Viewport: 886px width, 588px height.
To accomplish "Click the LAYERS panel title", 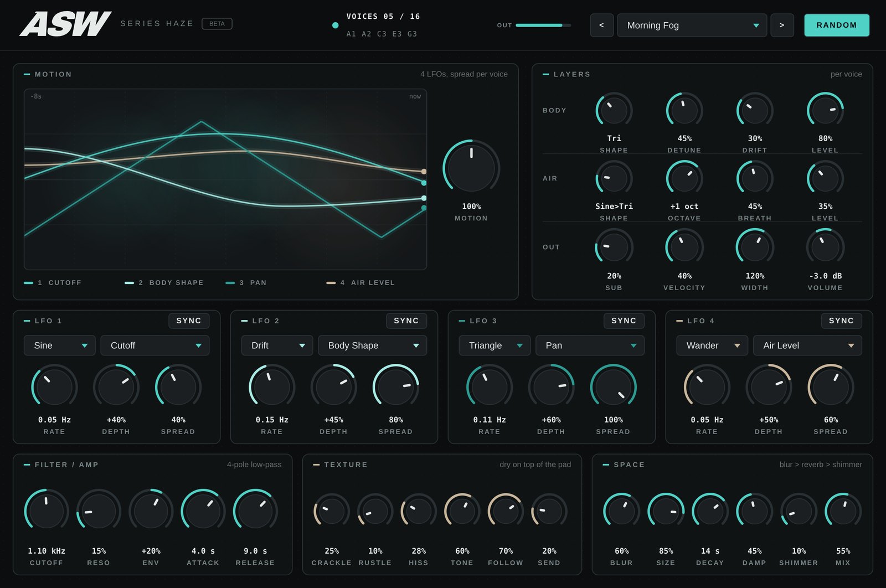I will pos(572,74).
